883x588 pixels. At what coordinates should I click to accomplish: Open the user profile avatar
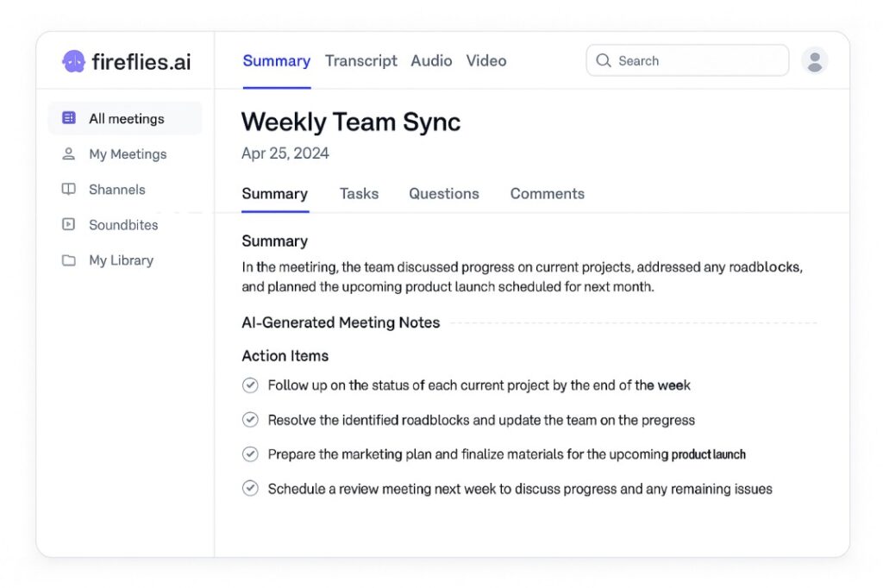[x=814, y=60]
